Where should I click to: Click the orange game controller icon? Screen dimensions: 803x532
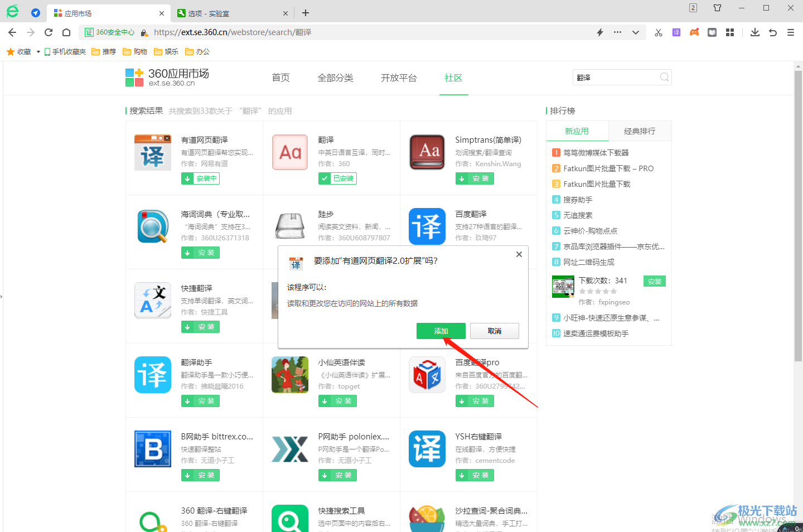coord(694,32)
